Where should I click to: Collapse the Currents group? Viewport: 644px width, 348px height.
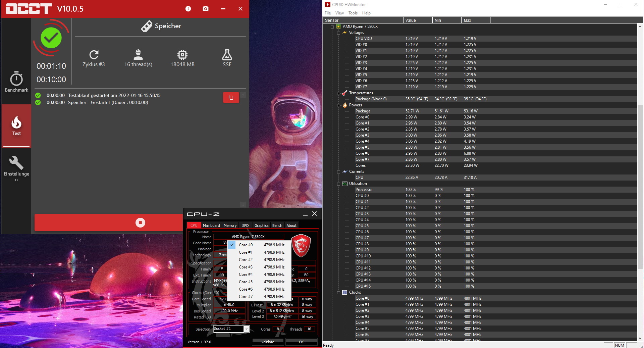point(338,171)
